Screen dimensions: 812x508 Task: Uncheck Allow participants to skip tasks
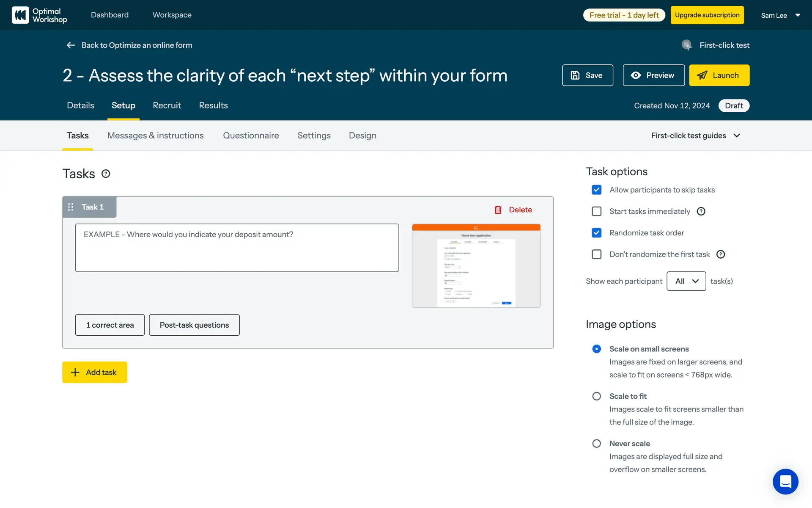click(596, 190)
